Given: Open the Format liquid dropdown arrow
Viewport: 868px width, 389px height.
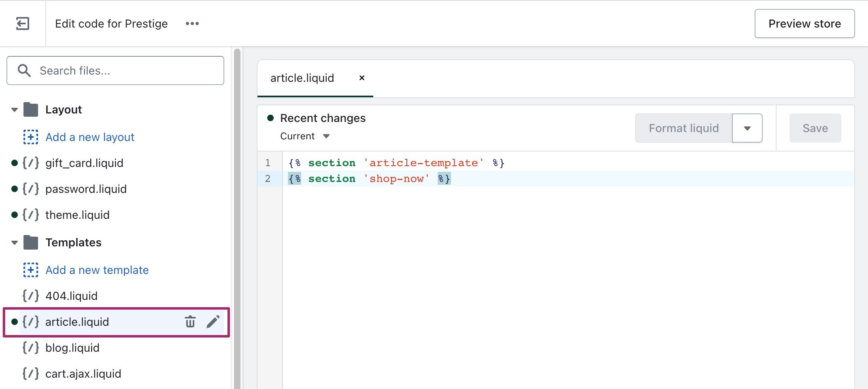Looking at the screenshot, I should point(747,128).
